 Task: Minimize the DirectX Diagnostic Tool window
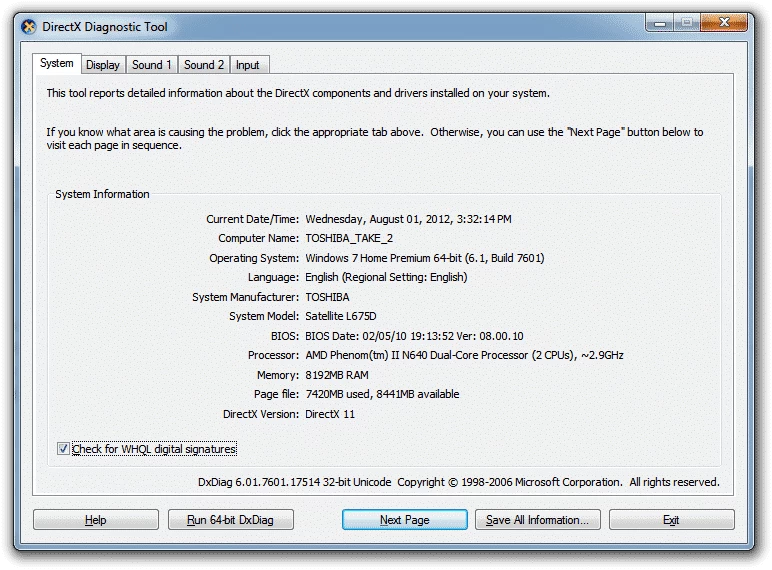click(x=660, y=22)
